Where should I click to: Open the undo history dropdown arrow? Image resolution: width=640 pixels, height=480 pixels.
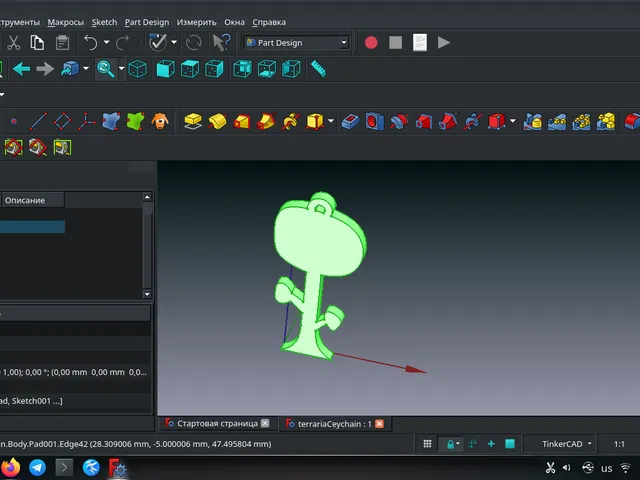pyautogui.click(x=107, y=42)
